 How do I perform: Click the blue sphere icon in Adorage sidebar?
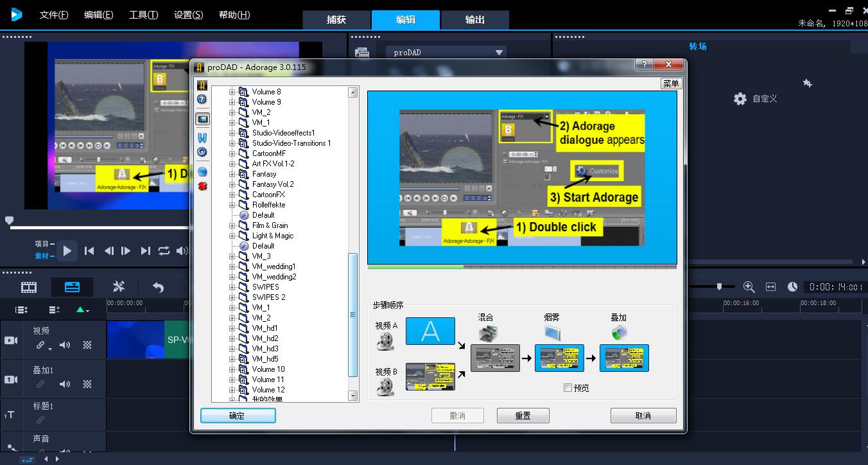click(x=202, y=172)
